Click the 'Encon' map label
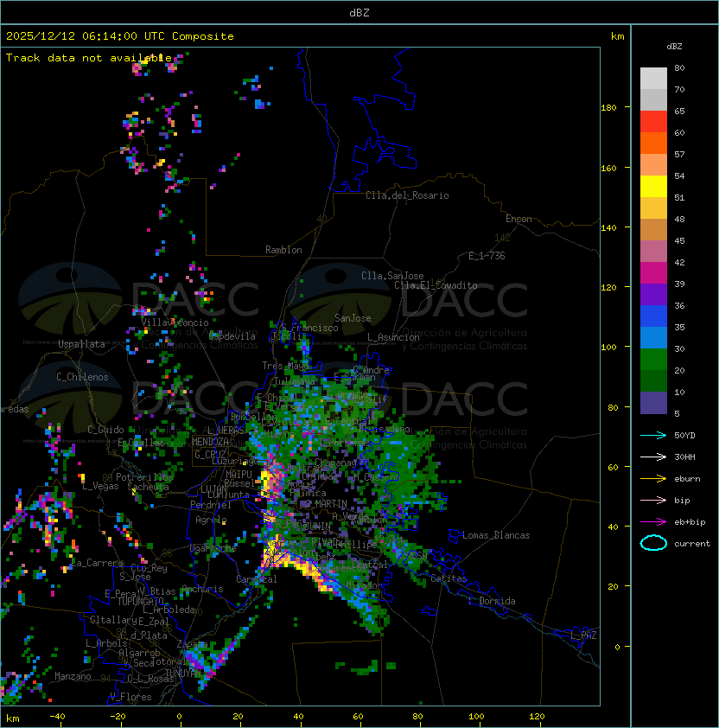The image size is (719, 728). 519,219
